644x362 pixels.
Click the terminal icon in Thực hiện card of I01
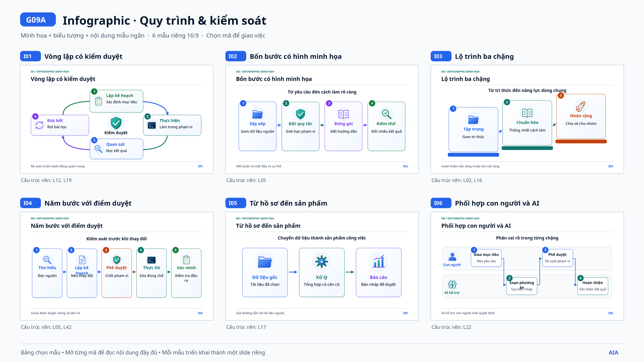[152, 125]
